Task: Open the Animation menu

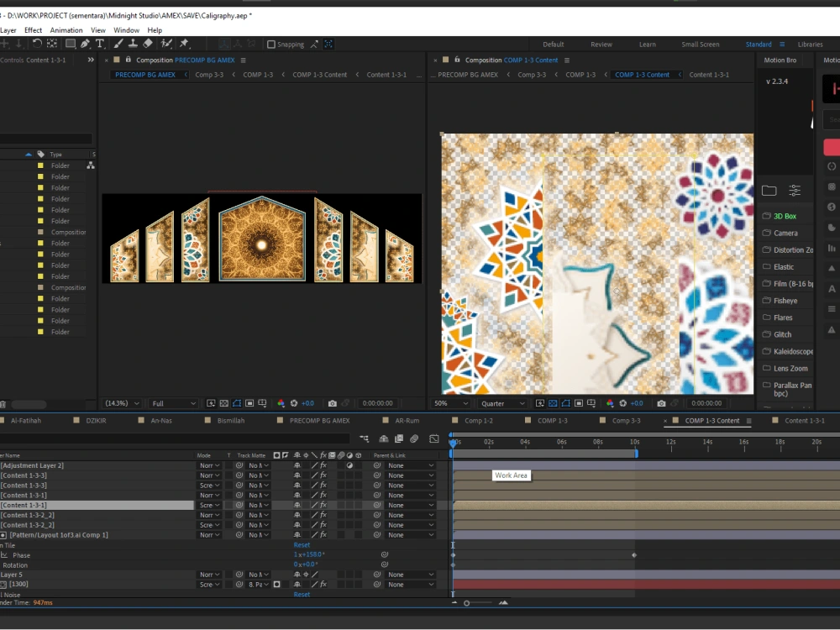Action: pos(66,29)
